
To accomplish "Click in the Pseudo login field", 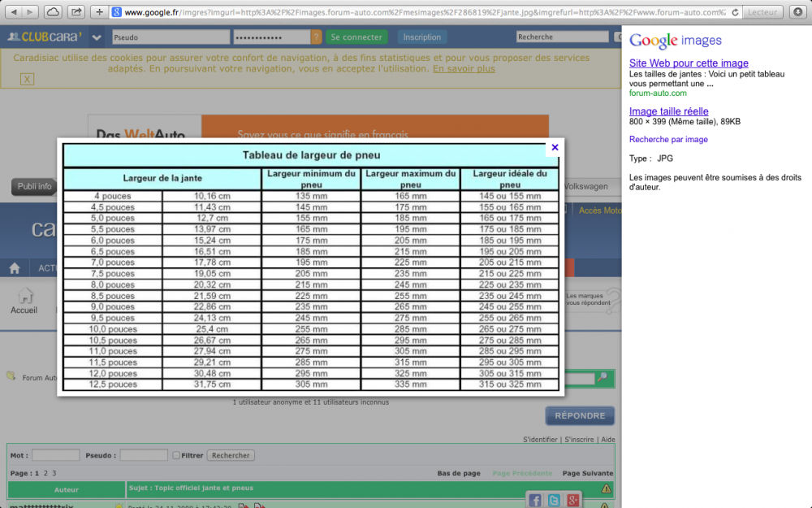I will click(169, 37).
